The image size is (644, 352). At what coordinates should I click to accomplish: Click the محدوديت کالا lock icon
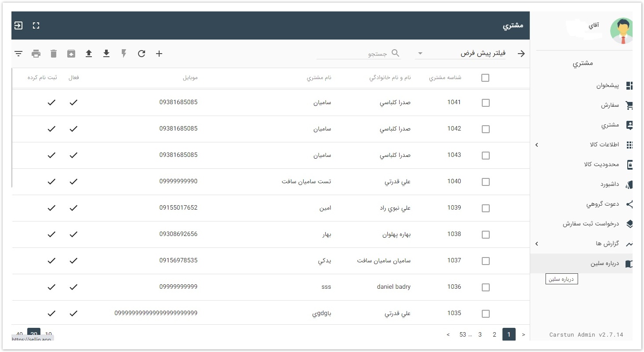pyautogui.click(x=629, y=164)
